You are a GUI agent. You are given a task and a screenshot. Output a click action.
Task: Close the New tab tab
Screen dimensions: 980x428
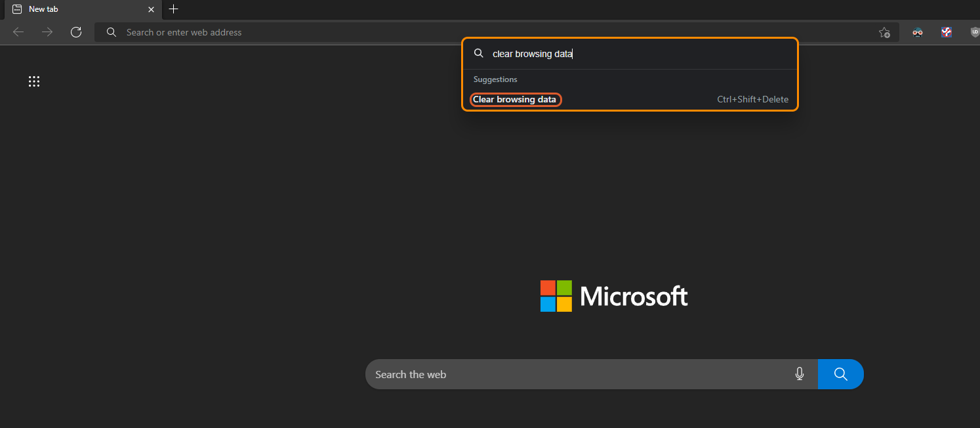(151, 9)
